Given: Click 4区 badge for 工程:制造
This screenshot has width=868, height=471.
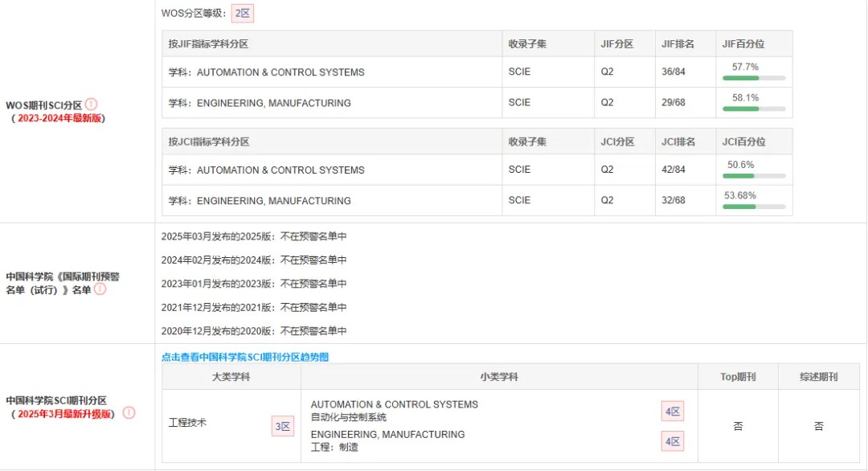Looking at the screenshot, I should [x=673, y=441].
